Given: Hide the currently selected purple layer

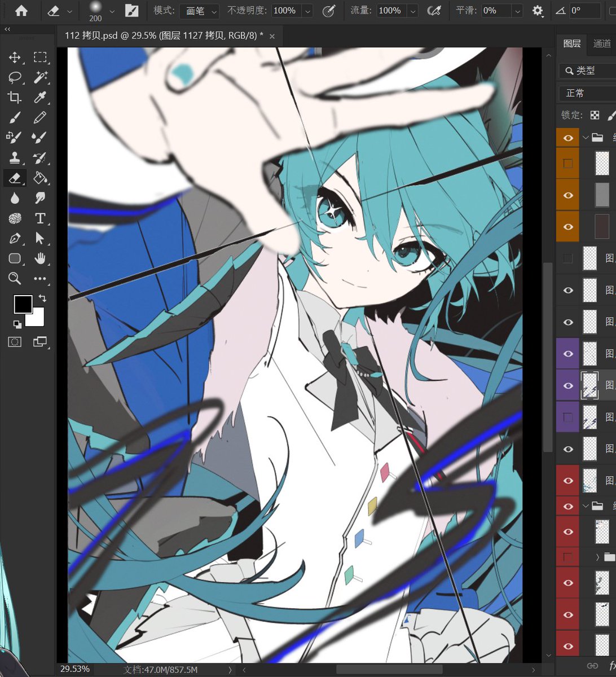Looking at the screenshot, I should point(568,385).
